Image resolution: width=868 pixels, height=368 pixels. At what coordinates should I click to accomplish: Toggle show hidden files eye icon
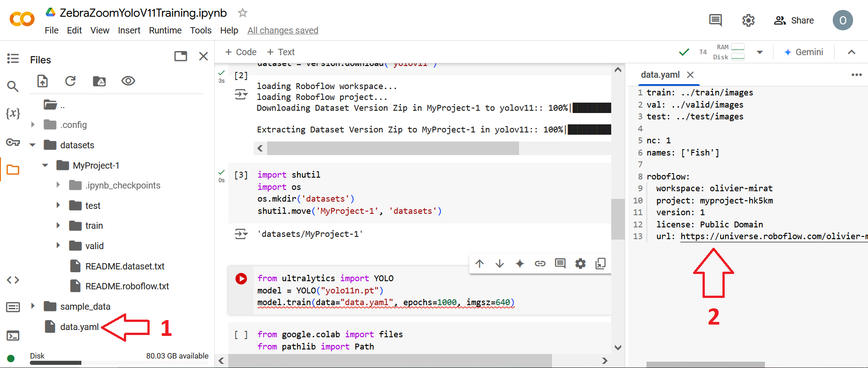[128, 81]
